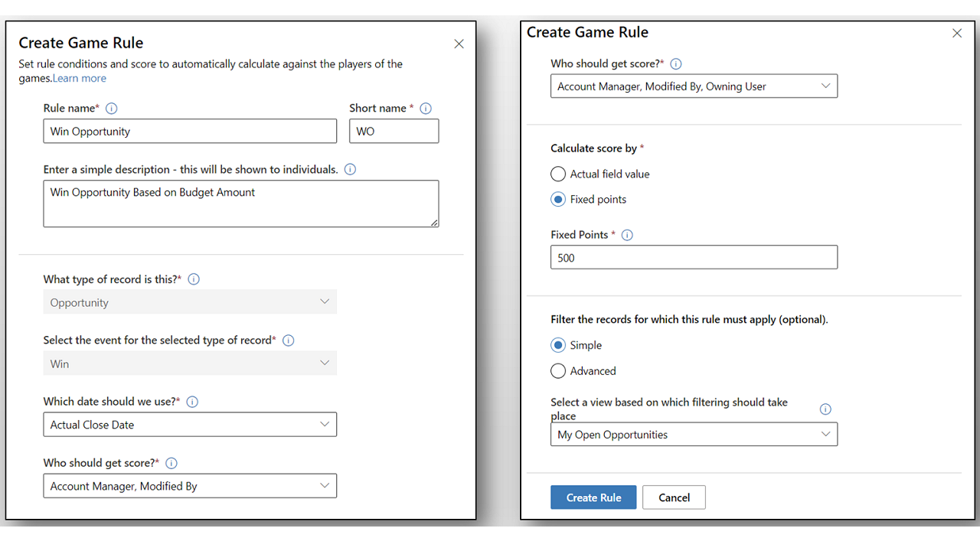Click info icon next to date question
Image resolution: width=980 pixels, height=551 pixels.
click(192, 402)
